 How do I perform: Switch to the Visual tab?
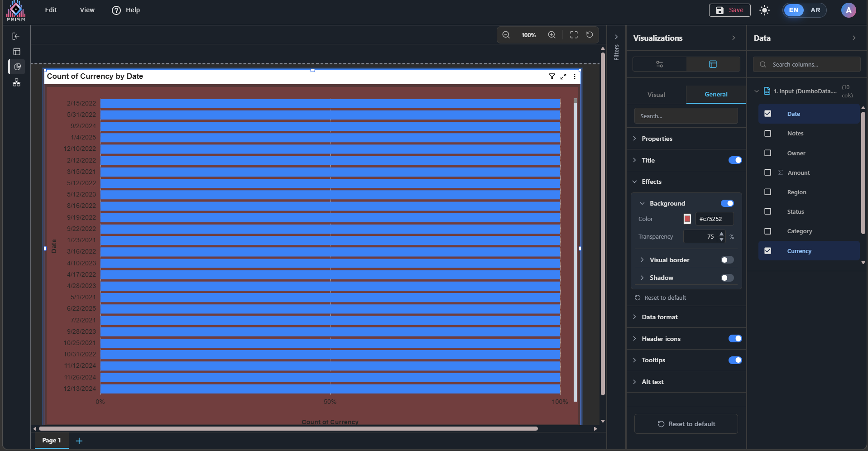(656, 95)
